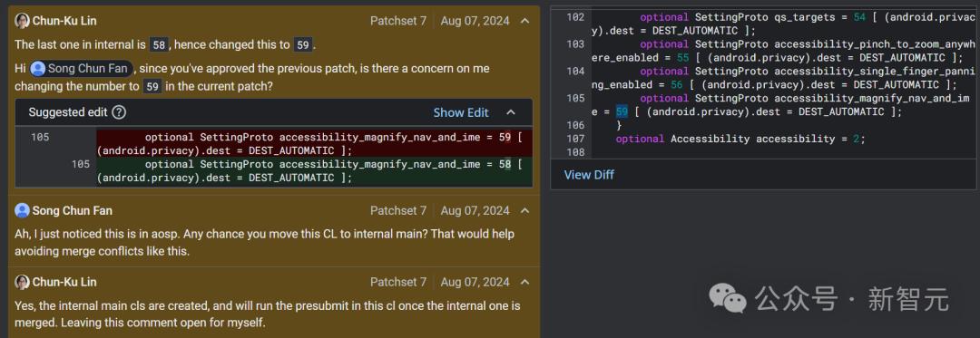Click the Aug 07, 2024 date on the last comment
Viewport: 980px width, 338px height.
click(x=475, y=283)
